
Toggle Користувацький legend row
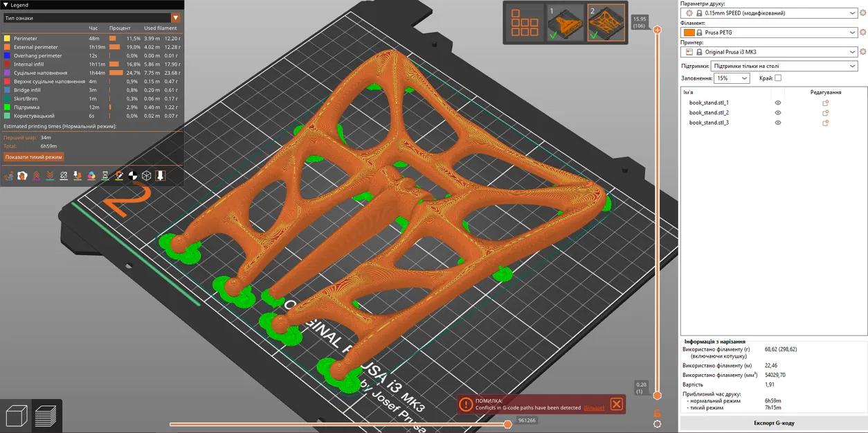pos(92,116)
